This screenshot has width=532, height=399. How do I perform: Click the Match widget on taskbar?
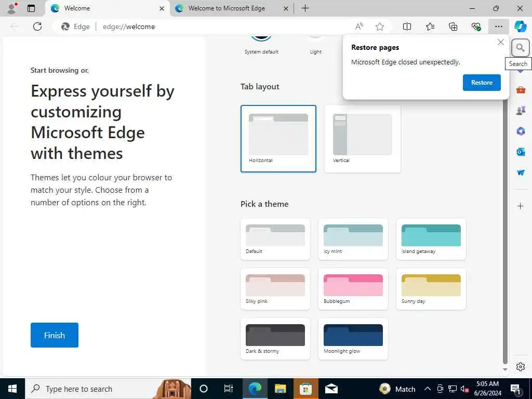click(397, 389)
